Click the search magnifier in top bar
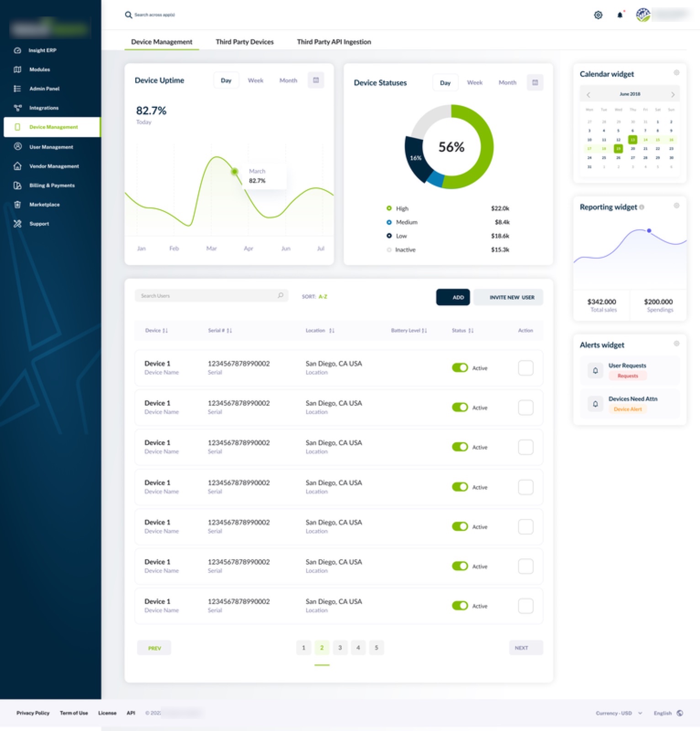The image size is (700, 731). coord(128,15)
